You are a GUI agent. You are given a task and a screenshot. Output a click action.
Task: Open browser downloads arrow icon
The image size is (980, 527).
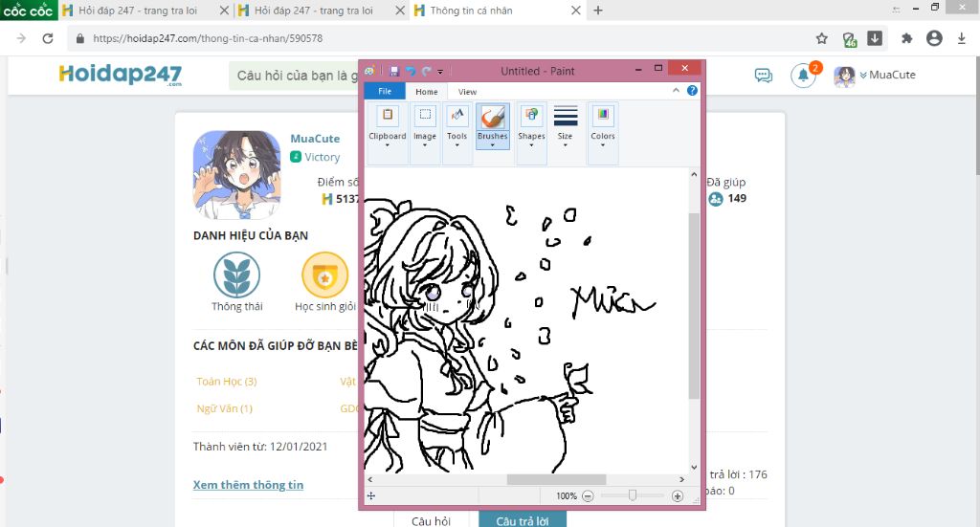coord(961,38)
